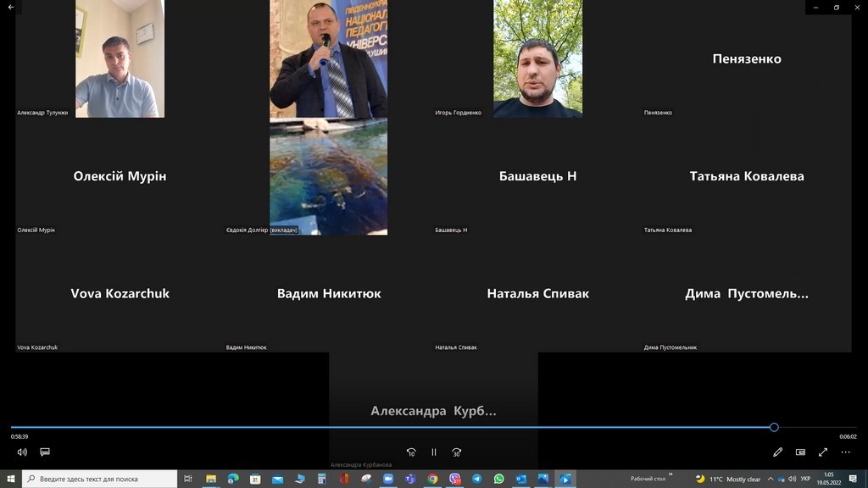
Task: Open Microsoft Teams from the taskbar
Action: click(x=410, y=479)
